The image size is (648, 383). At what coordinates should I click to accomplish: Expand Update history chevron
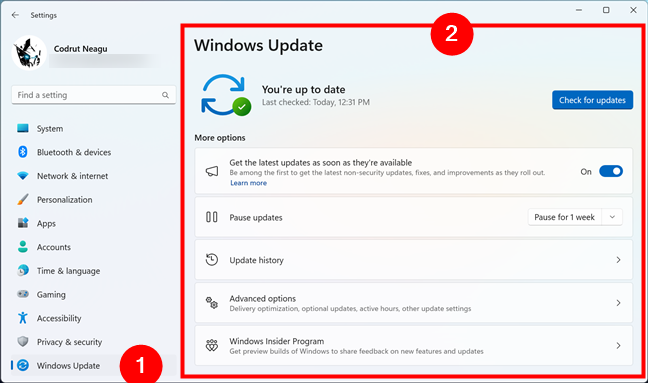pos(618,260)
